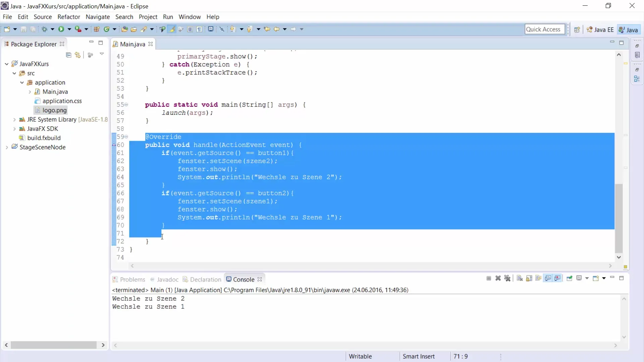Switch to the Java EE perspective

[x=600, y=29]
